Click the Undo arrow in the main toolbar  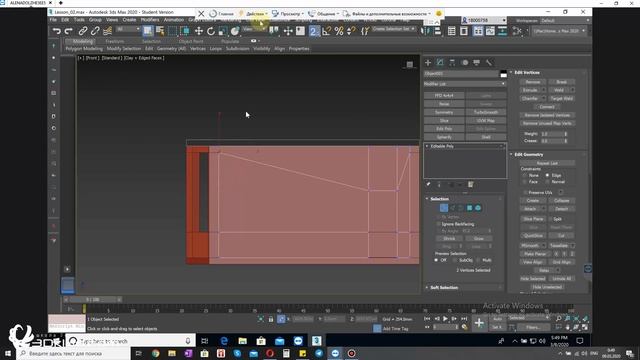coord(57,31)
